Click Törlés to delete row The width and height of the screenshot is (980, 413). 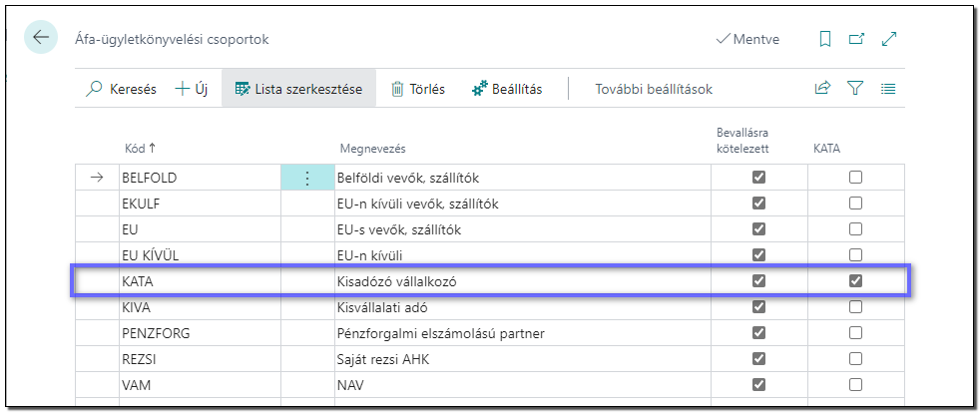coord(417,89)
